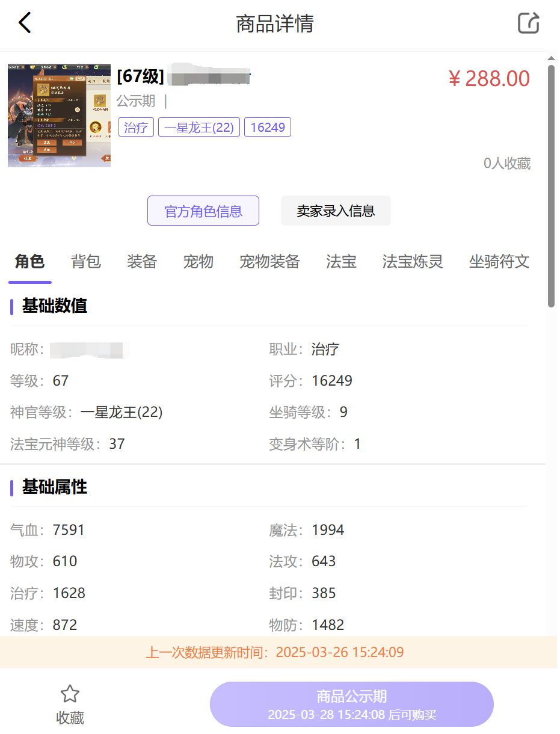The width and height of the screenshot is (560, 734).
Task: Select the 卖家录入信息 button
Action: tap(336, 211)
